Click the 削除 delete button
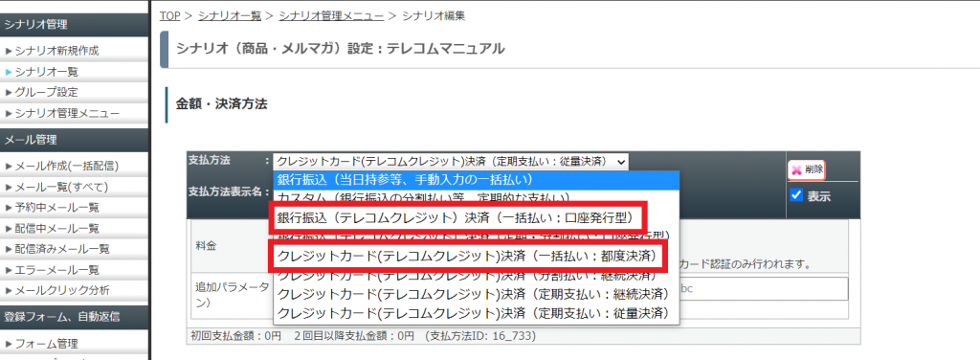Viewport: 980px width, 360px height. (x=807, y=169)
